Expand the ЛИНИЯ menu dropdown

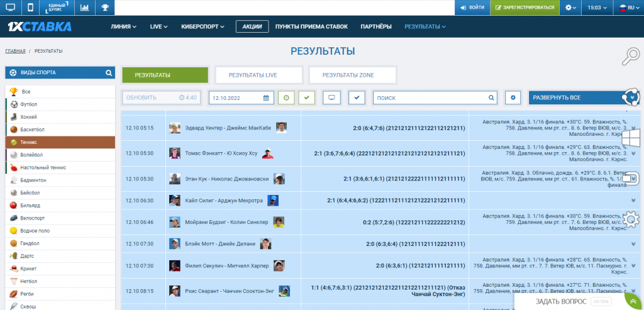[123, 26]
